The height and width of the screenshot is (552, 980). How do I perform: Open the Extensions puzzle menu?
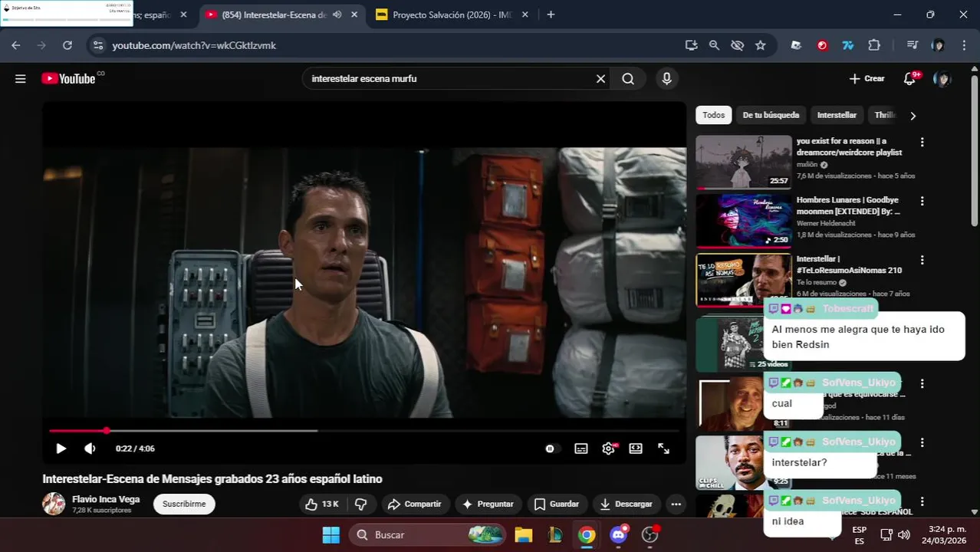(874, 45)
